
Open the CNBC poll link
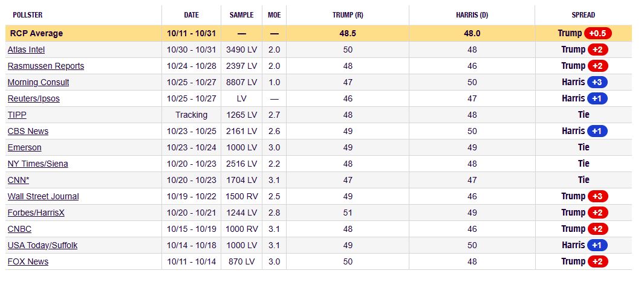click(19, 229)
